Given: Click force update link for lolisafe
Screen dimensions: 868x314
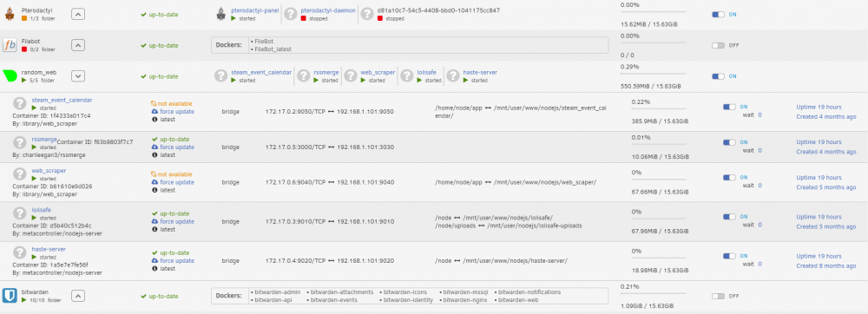Looking at the screenshot, I should [177, 222].
